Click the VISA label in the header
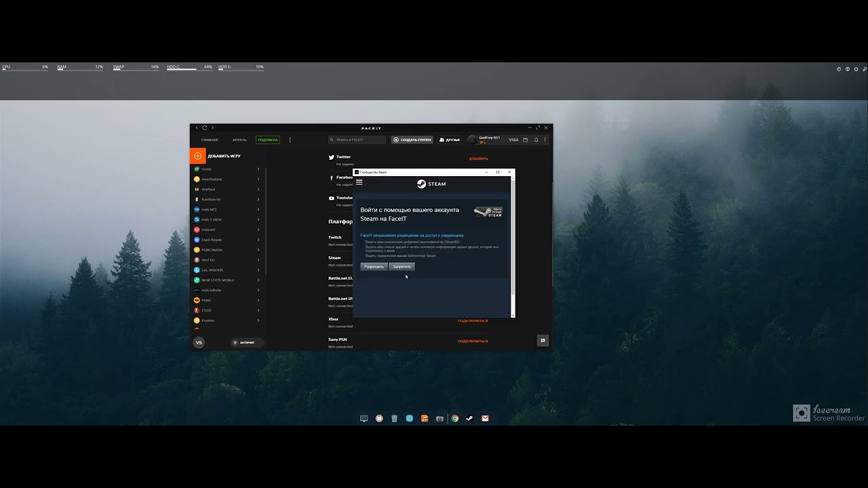 point(513,140)
